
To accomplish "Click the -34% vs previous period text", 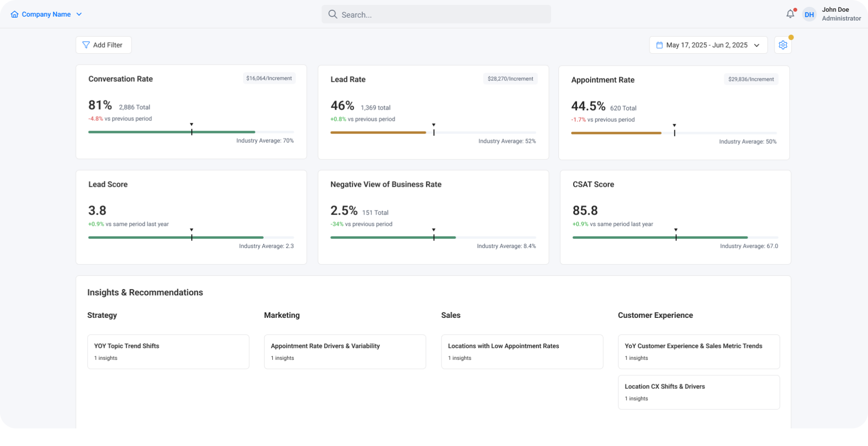I will 361,224.
